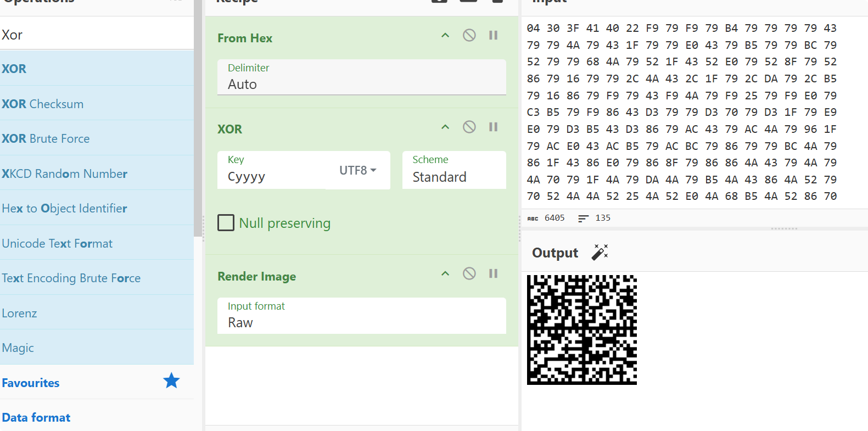The height and width of the screenshot is (431, 868).
Task: Select the XOR Checksum operation
Action: 97,103
